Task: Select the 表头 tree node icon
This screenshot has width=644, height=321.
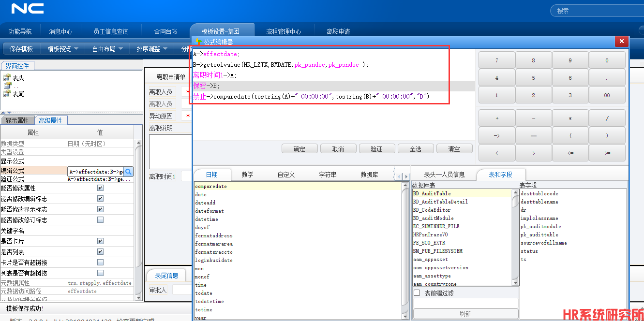Action: [x=7, y=78]
